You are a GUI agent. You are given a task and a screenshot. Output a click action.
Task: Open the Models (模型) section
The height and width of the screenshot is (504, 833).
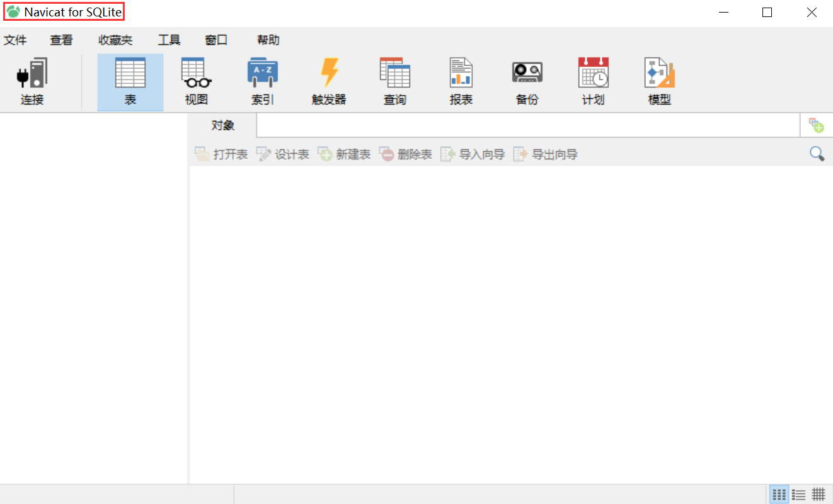click(x=659, y=81)
